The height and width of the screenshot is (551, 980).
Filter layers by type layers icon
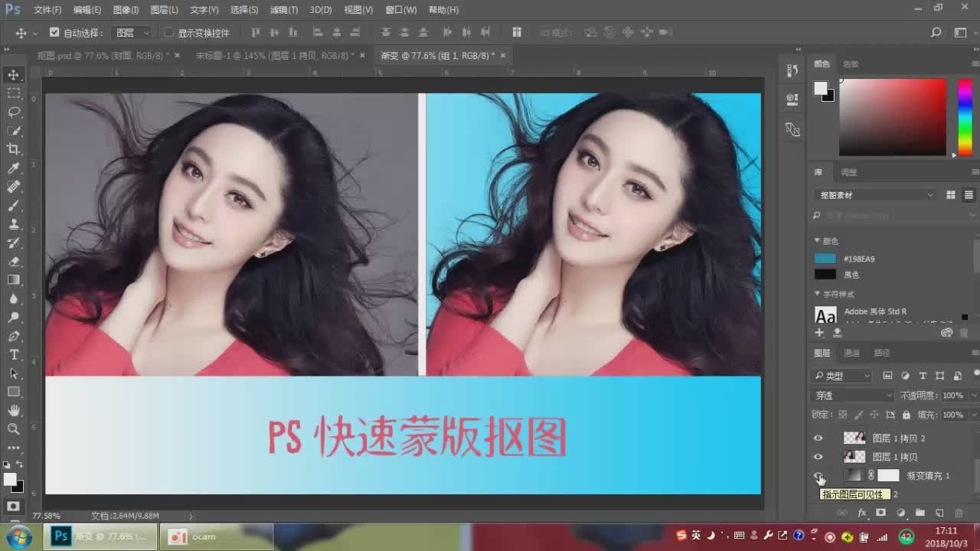click(923, 376)
